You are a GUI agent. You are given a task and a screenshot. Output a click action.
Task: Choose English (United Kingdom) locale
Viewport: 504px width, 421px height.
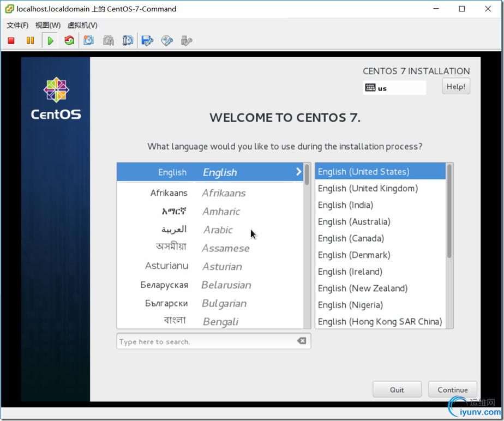click(381, 188)
